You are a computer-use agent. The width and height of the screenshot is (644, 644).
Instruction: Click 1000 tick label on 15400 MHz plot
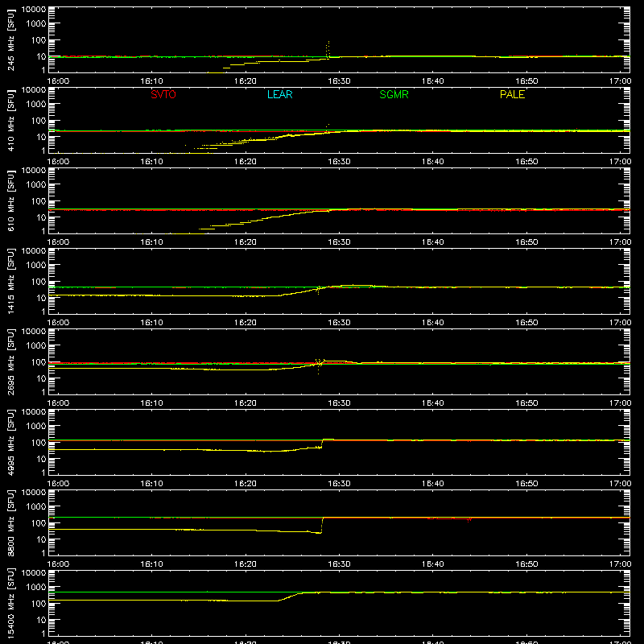click(x=36, y=587)
